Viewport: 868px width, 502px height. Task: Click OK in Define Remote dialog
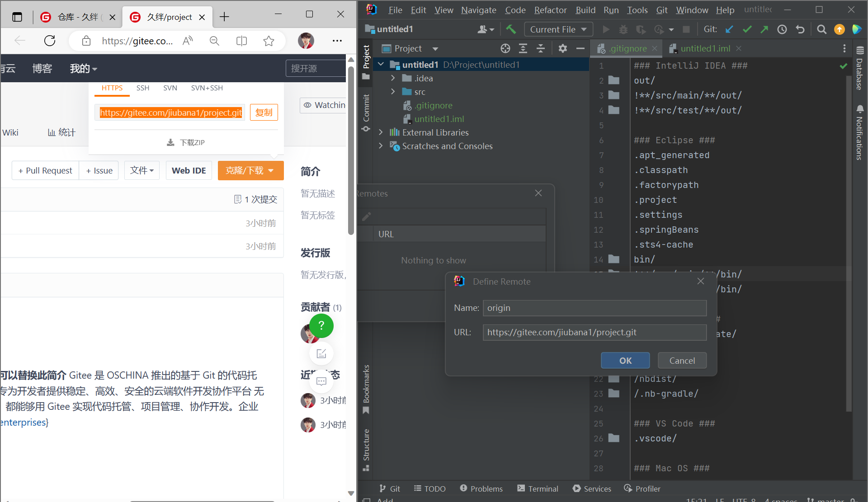point(625,360)
